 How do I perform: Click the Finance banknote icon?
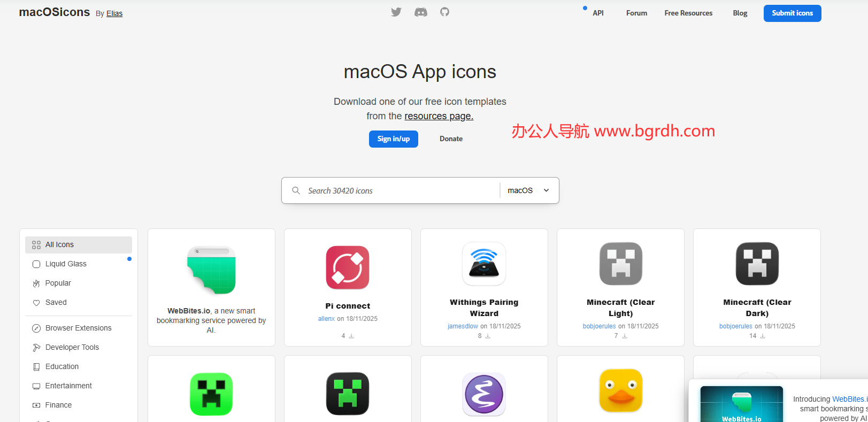[36, 405]
